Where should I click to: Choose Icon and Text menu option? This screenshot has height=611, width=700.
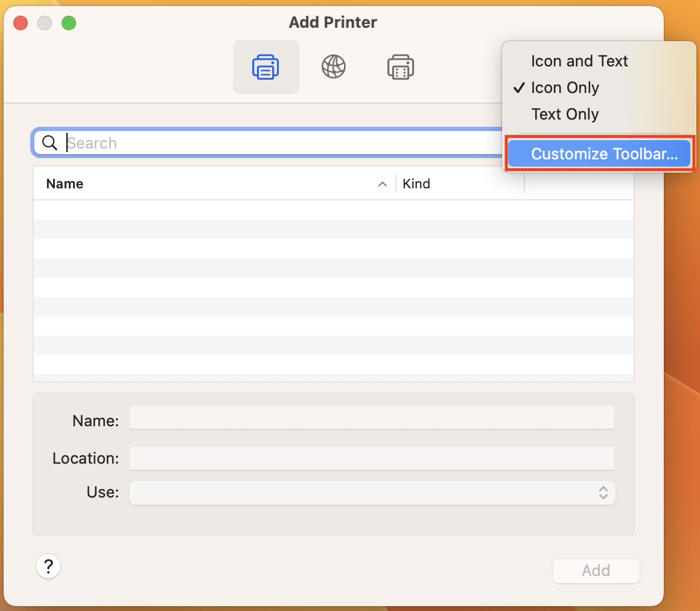tap(579, 61)
